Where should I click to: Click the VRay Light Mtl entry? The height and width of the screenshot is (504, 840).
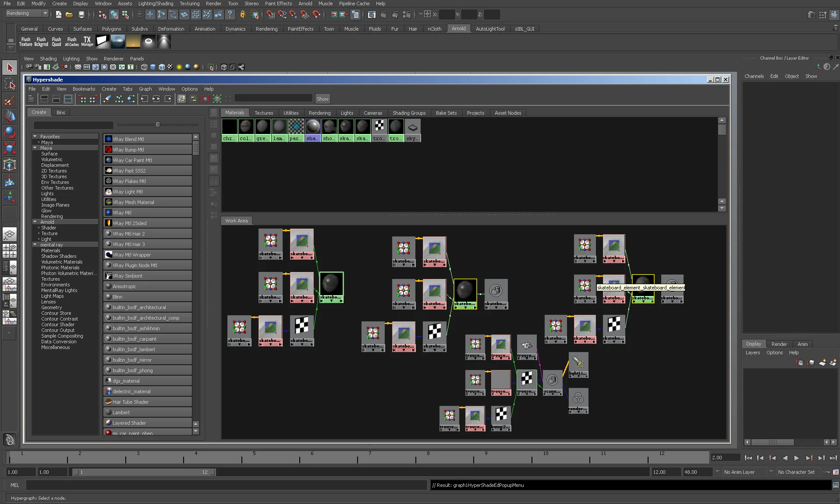(148, 192)
